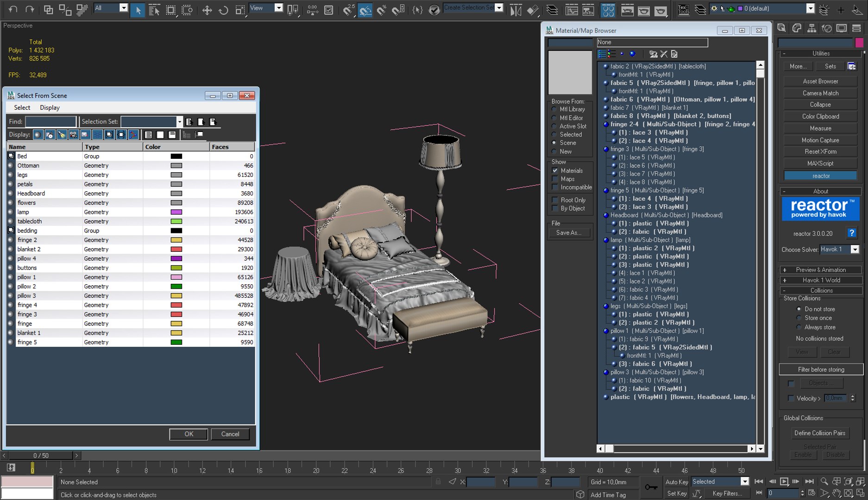Open the Hierarchy command panel tab
The height and width of the screenshot is (500, 868).
point(812,28)
